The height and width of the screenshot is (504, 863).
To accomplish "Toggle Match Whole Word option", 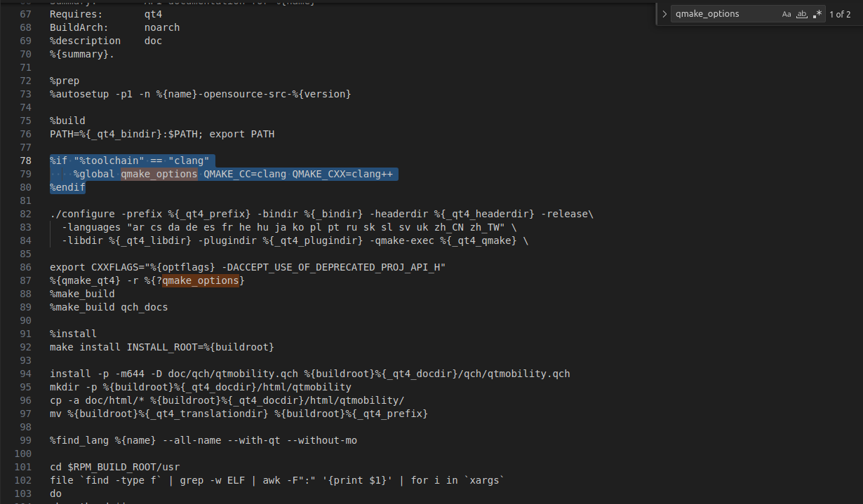I will pyautogui.click(x=802, y=14).
